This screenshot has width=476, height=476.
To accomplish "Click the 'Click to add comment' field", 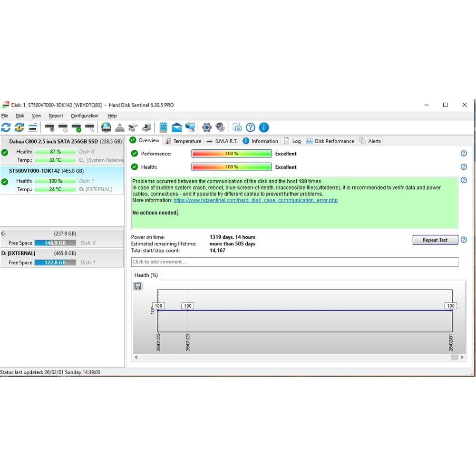I will coord(294,262).
